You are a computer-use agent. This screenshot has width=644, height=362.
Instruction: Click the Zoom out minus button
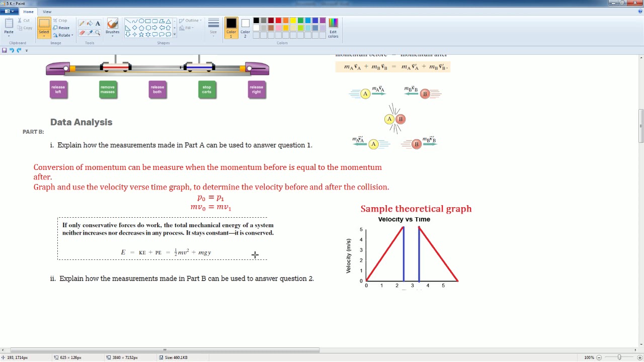(599, 357)
